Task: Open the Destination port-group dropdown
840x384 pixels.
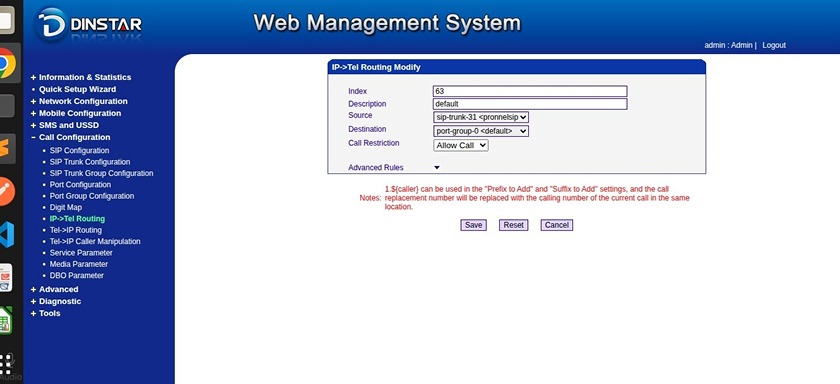Action: pos(481,131)
